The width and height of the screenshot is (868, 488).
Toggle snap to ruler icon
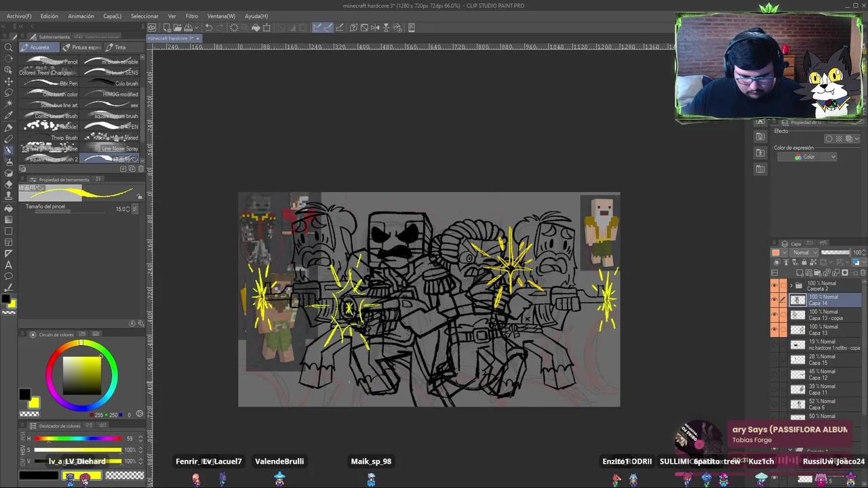pos(317,28)
